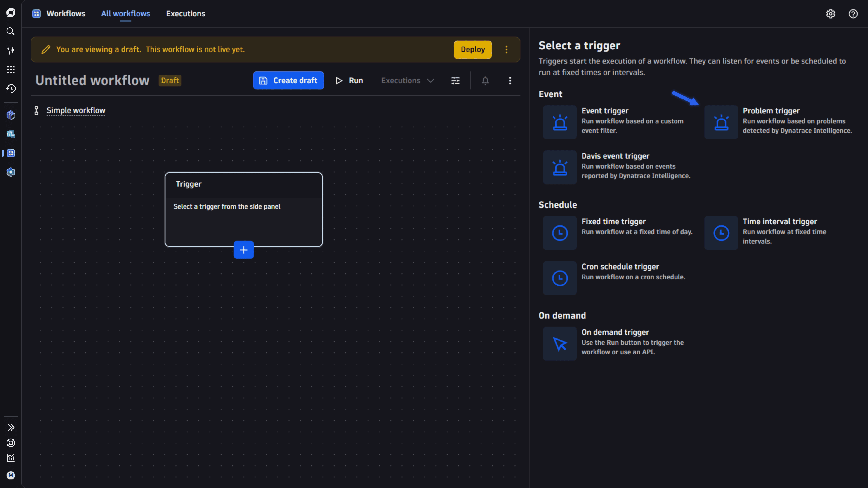Open the apps grid icon
Viewport: 868px width, 488px height.
click(11, 70)
